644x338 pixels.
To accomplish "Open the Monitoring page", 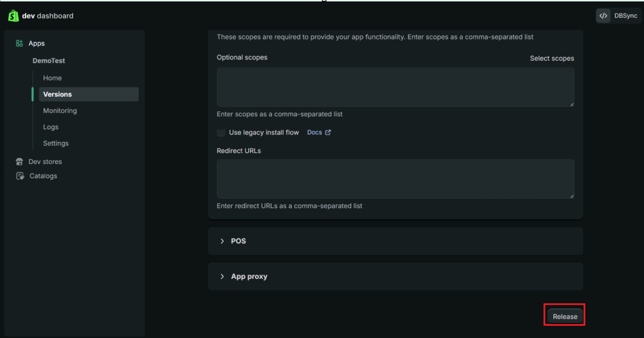I will (60, 111).
